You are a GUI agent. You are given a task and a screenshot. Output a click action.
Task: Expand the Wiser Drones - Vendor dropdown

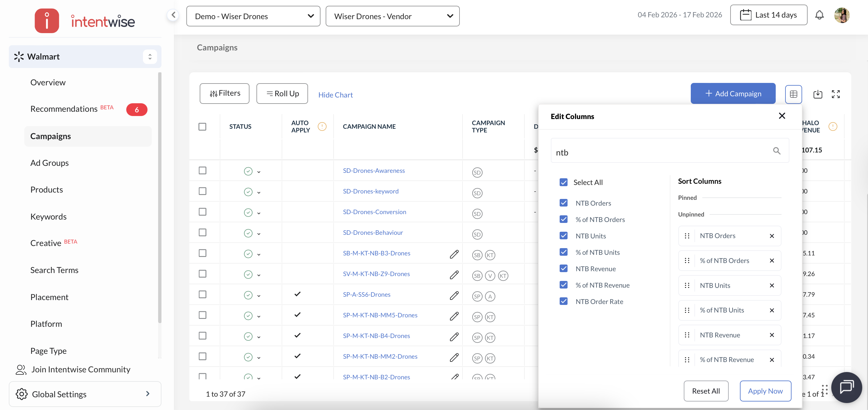tap(392, 16)
